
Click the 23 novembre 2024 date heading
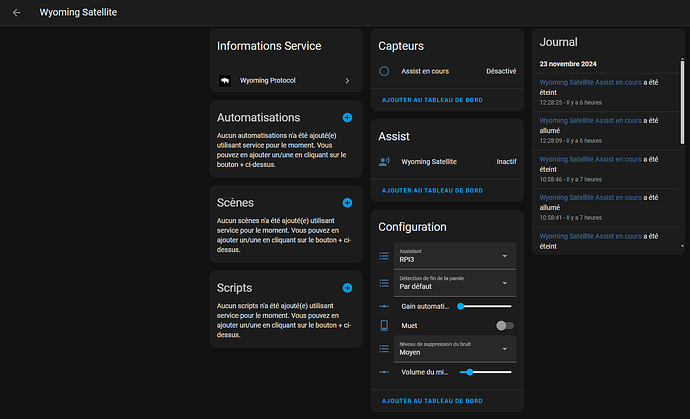pyautogui.click(x=568, y=64)
